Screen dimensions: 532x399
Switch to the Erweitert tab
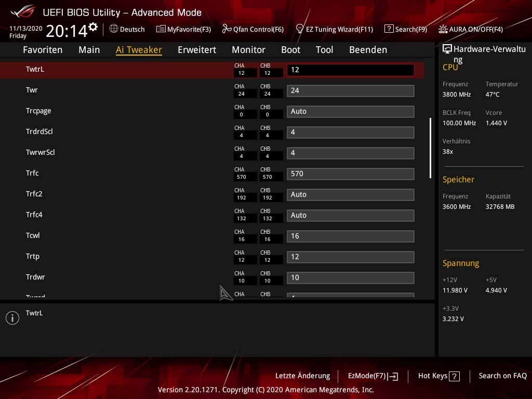(197, 50)
